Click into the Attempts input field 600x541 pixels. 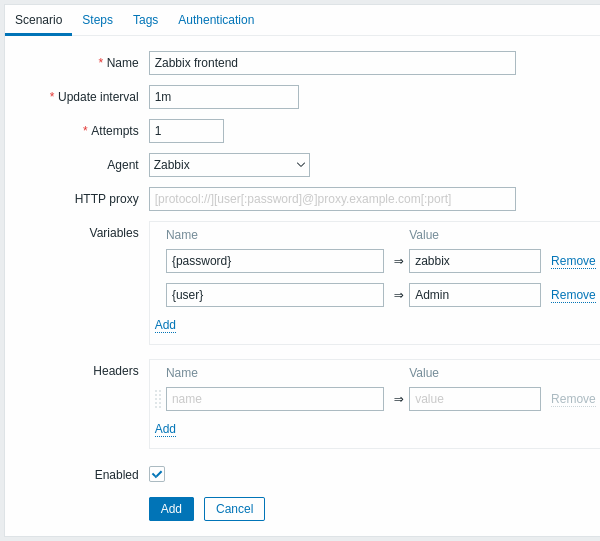(x=186, y=131)
